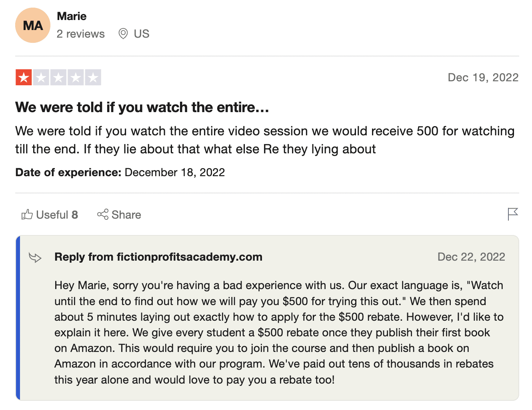Viewport: 532px width, 410px height.
Task: Click the second gray star
Action: (41, 77)
